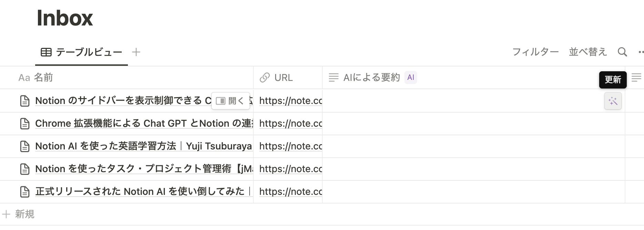This screenshot has height=230, width=644.
Task: Open the フィルター menu
Action: (535, 52)
